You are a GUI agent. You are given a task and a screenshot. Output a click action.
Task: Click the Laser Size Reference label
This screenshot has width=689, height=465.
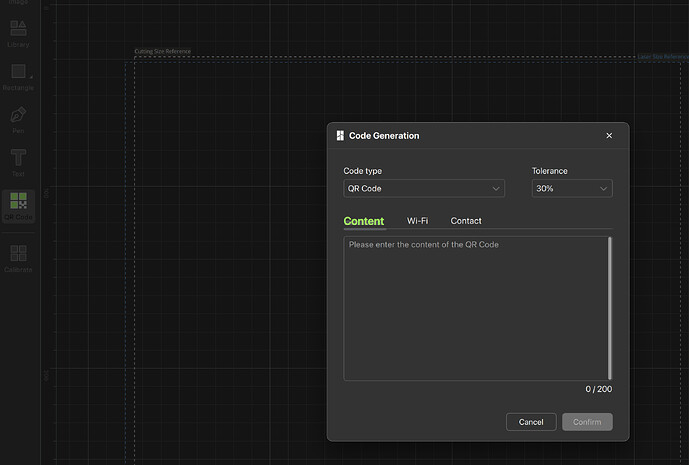663,57
